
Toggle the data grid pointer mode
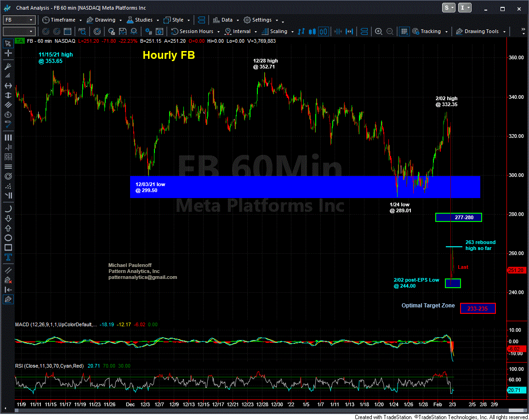(x=404, y=31)
